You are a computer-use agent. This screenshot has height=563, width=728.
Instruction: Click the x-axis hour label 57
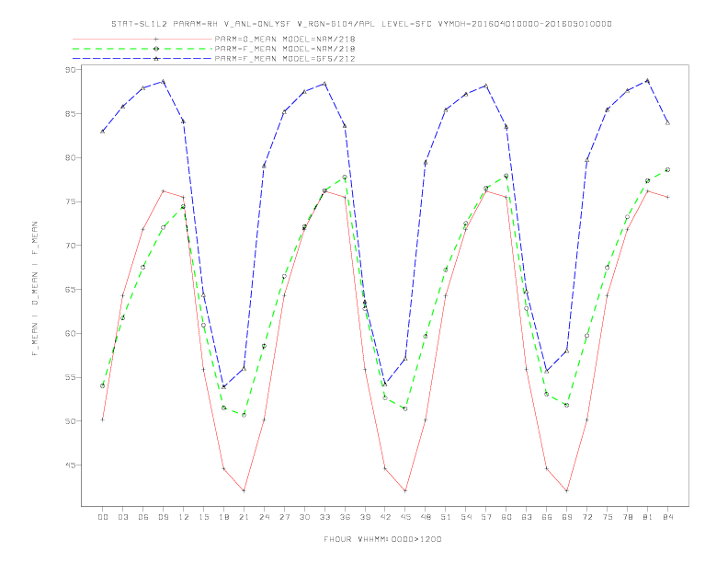coord(486,517)
